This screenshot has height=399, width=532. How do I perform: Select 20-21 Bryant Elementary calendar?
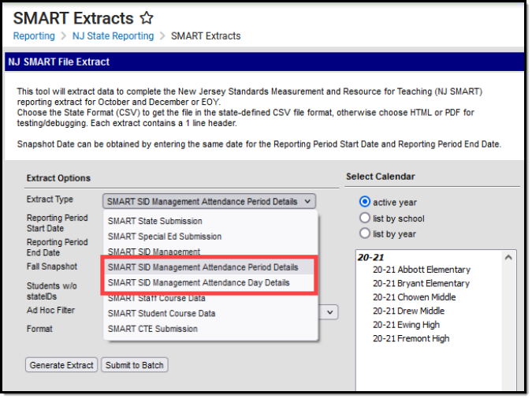tap(421, 283)
